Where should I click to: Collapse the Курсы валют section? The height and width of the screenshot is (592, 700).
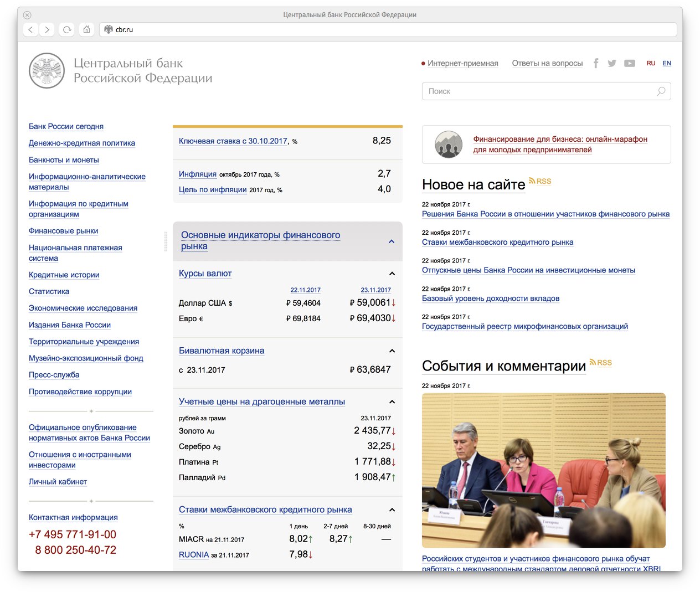[x=392, y=274]
